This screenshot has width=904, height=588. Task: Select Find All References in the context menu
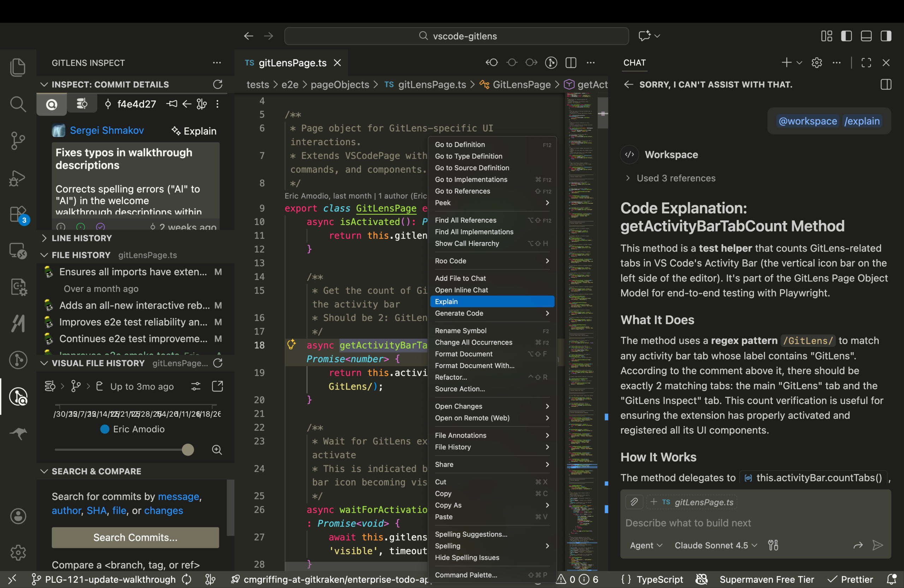tap(465, 220)
